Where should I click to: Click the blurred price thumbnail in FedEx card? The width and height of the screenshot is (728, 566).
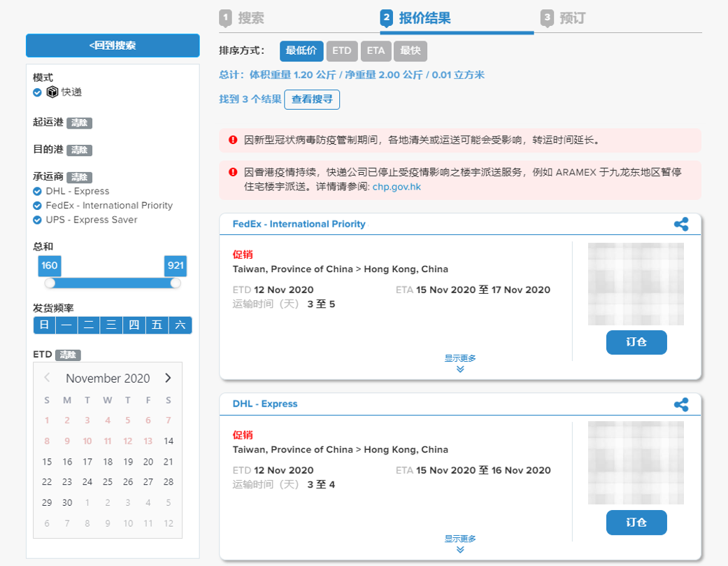point(636,283)
